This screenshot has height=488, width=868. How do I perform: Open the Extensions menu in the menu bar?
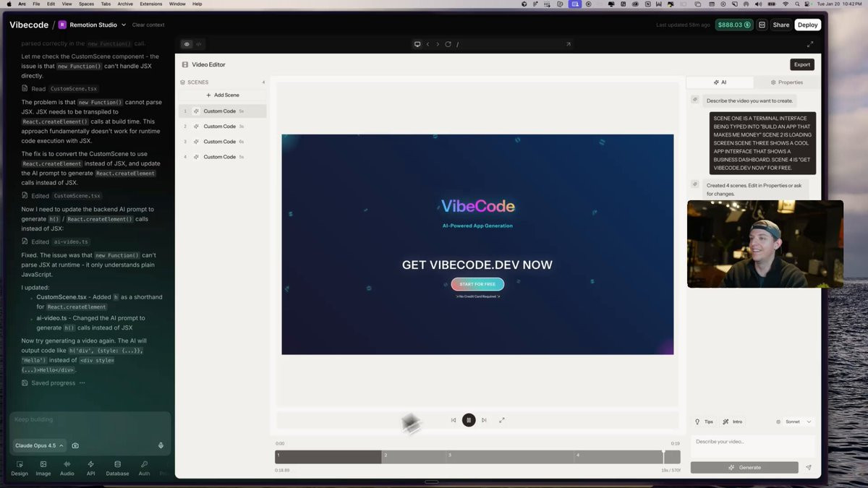pos(151,4)
